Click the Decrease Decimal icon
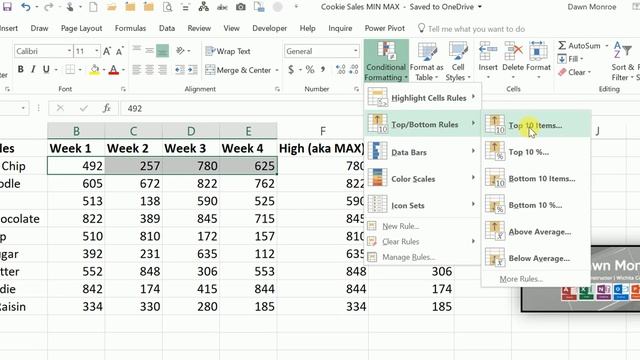Viewport: 640px width, 360px height. click(354, 69)
